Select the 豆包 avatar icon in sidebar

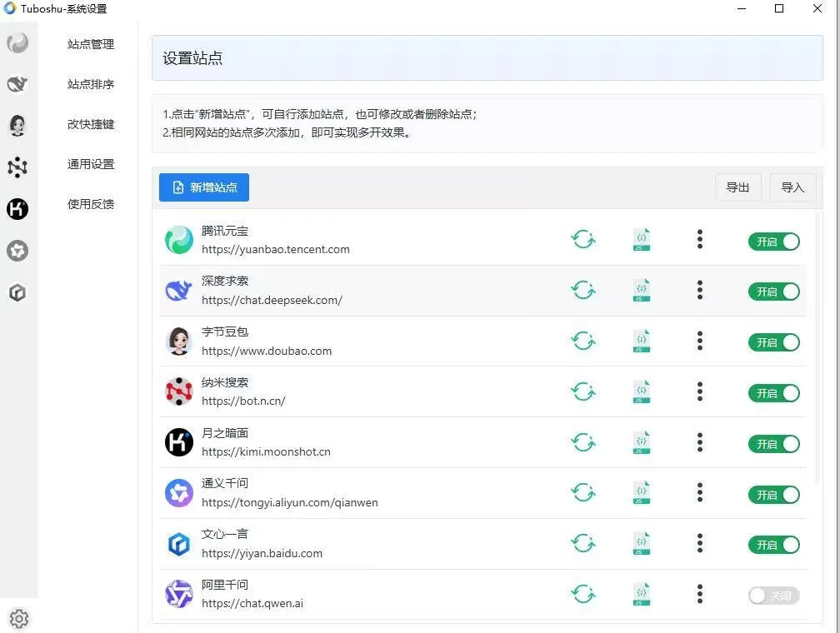point(17,126)
